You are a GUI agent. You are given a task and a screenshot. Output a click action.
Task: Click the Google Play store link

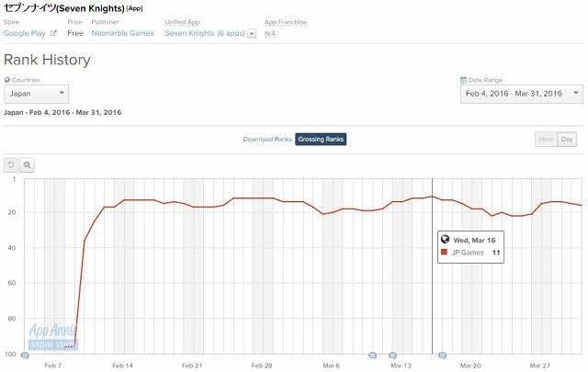click(x=25, y=33)
